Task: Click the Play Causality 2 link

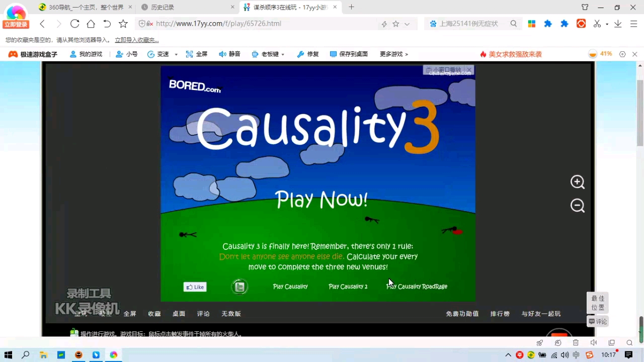Action: [348, 287]
